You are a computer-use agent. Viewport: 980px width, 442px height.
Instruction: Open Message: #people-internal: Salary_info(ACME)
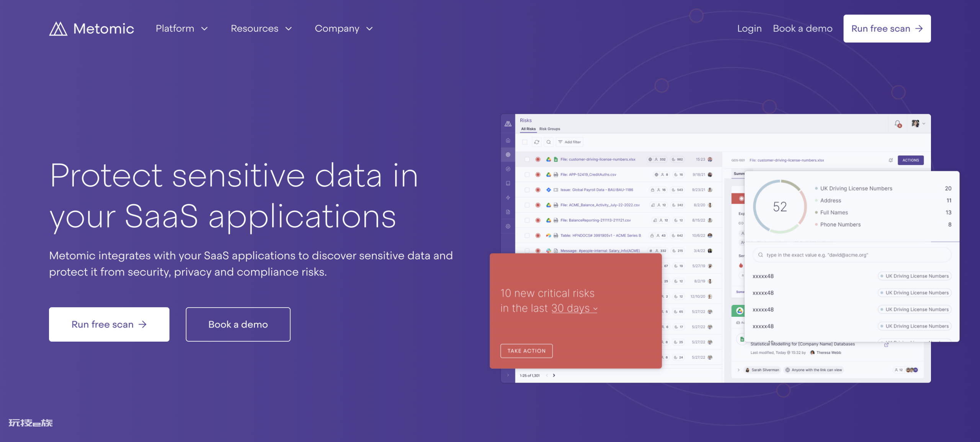pyautogui.click(x=600, y=251)
